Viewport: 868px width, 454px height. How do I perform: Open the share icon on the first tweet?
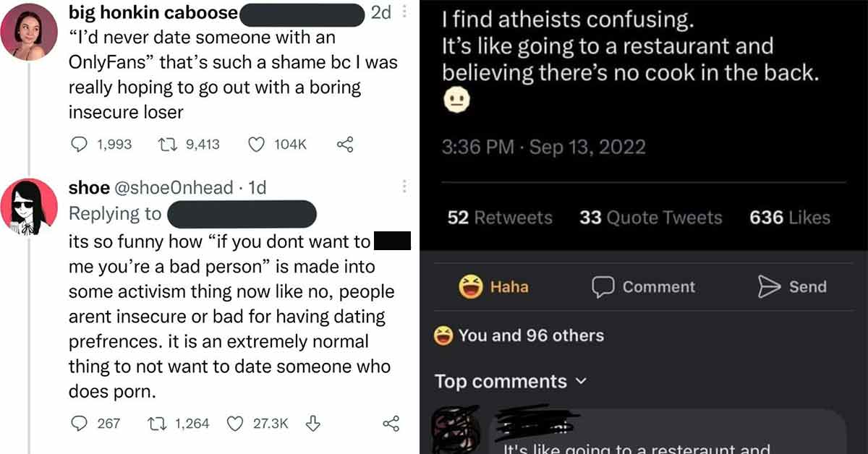(x=345, y=144)
